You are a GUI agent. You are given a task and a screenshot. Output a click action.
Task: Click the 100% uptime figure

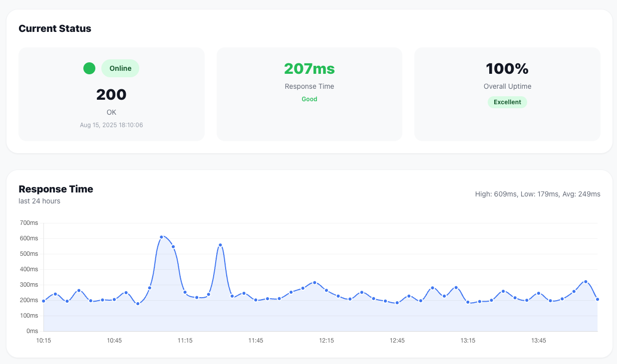pyautogui.click(x=507, y=68)
